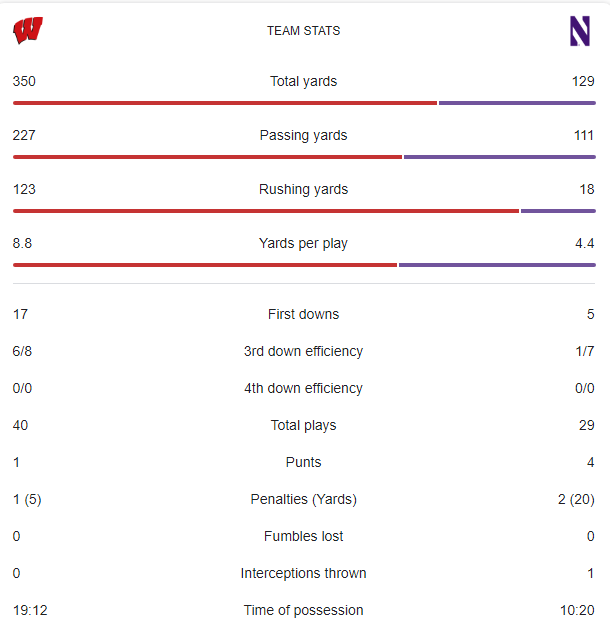Click the purple Passing yards bar segment

[x=499, y=156]
